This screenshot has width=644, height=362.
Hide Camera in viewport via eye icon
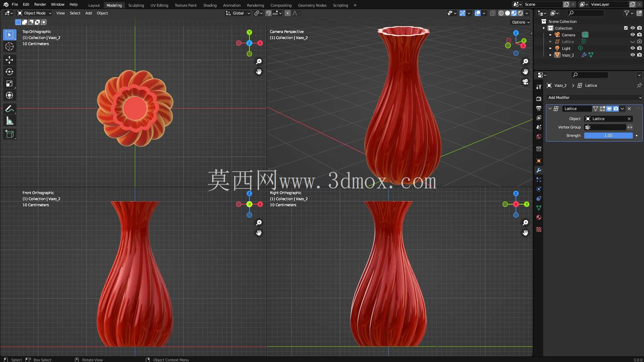[633, 35]
